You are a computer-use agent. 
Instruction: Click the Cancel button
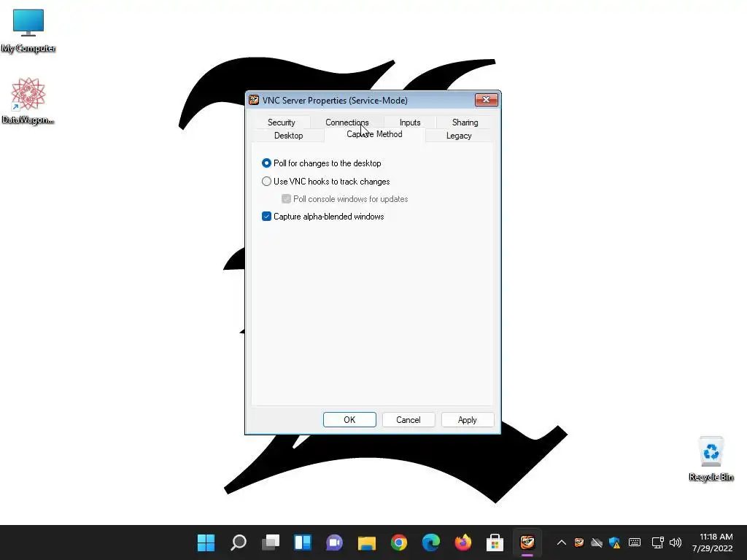pyautogui.click(x=409, y=419)
